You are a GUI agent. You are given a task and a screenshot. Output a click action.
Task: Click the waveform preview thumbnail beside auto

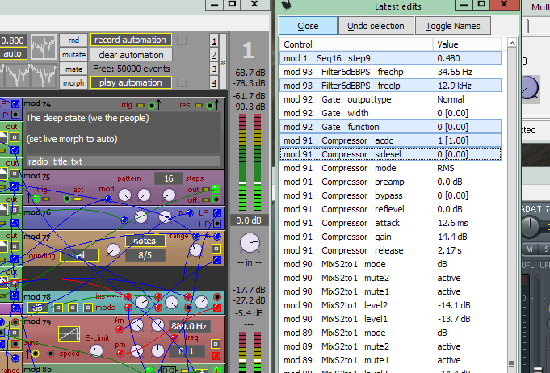coord(43,47)
